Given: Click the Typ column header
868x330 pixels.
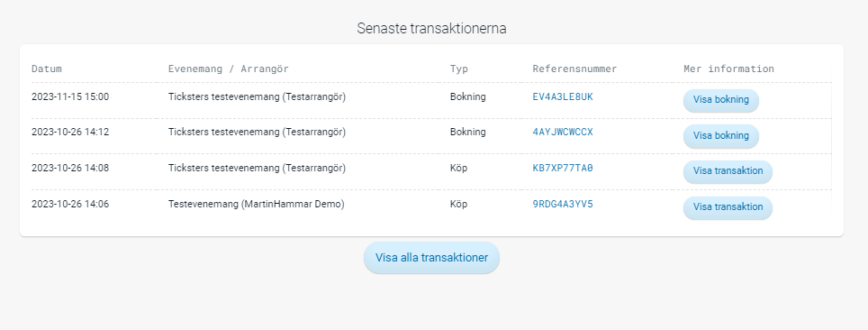Looking at the screenshot, I should pyautogui.click(x=459, y=69).
